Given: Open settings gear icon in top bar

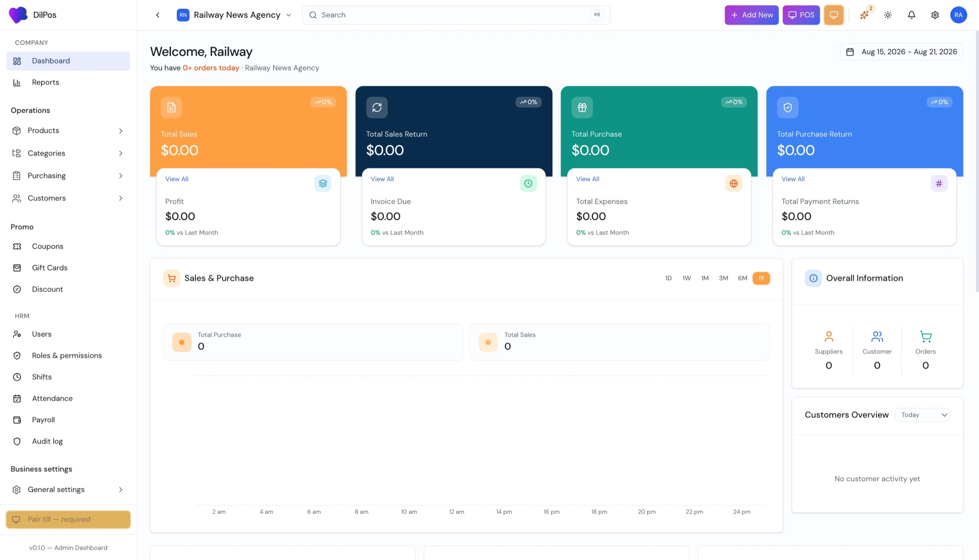Looking at the screenshot, I should pyautogui.click(x=935, y=15).
